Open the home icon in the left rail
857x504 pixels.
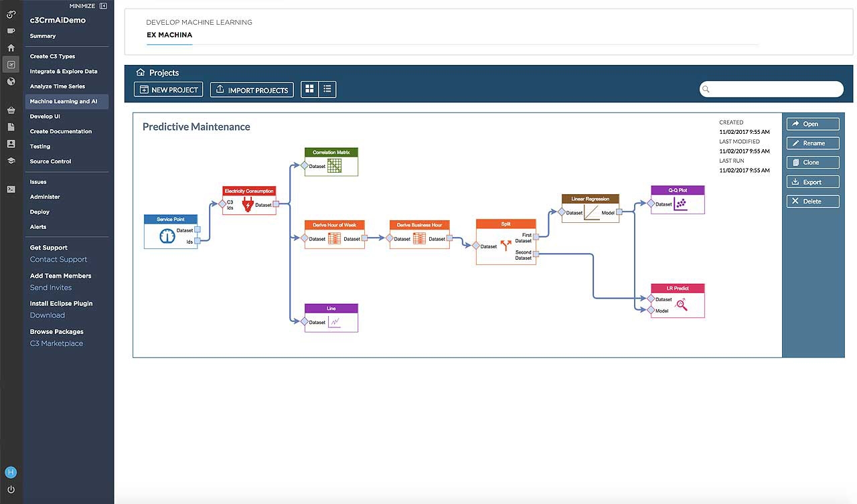click(x=11, y=48)
